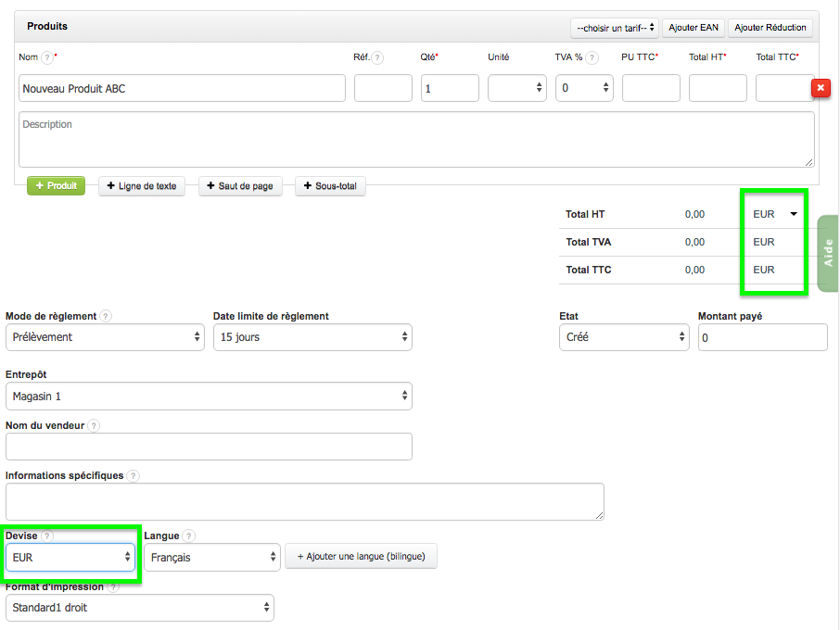The image size is (840, 630).
Task: Click the Ajouter EAN button
Action: [693, 28]
